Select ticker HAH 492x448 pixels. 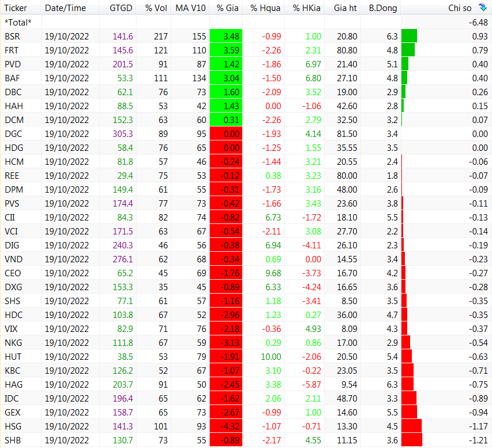click(14, 106)
